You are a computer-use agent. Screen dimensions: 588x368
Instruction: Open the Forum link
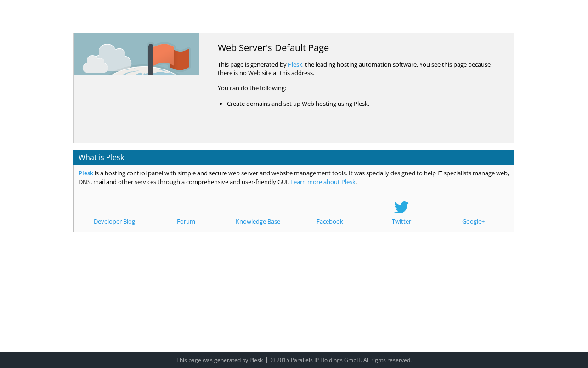pyautogui.click(x=186, y=221)
